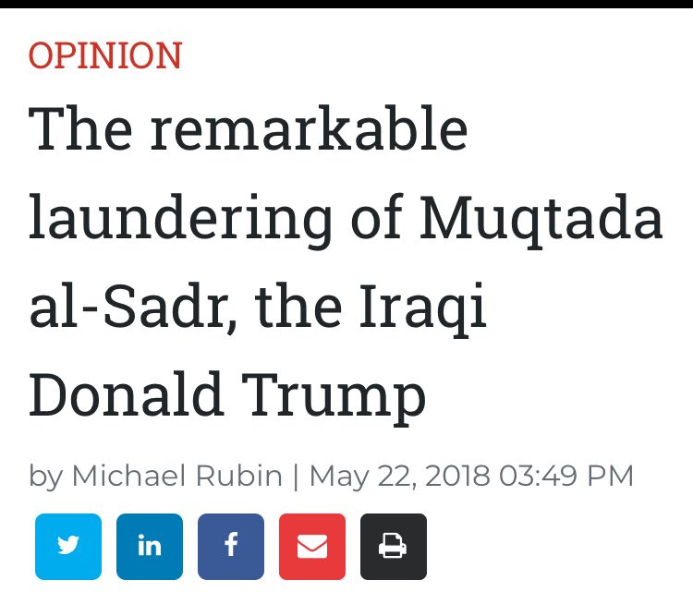693x616 pixels.
Task: Click the black bar at page top
Action: (346, 4)
